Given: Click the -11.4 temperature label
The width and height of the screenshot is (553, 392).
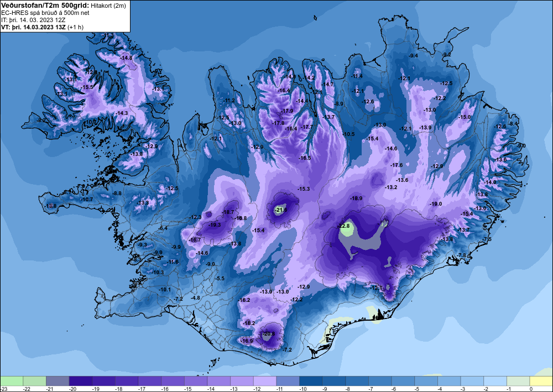Looking at the screenshot, I should pyautogui.click(x=357, y=76).
